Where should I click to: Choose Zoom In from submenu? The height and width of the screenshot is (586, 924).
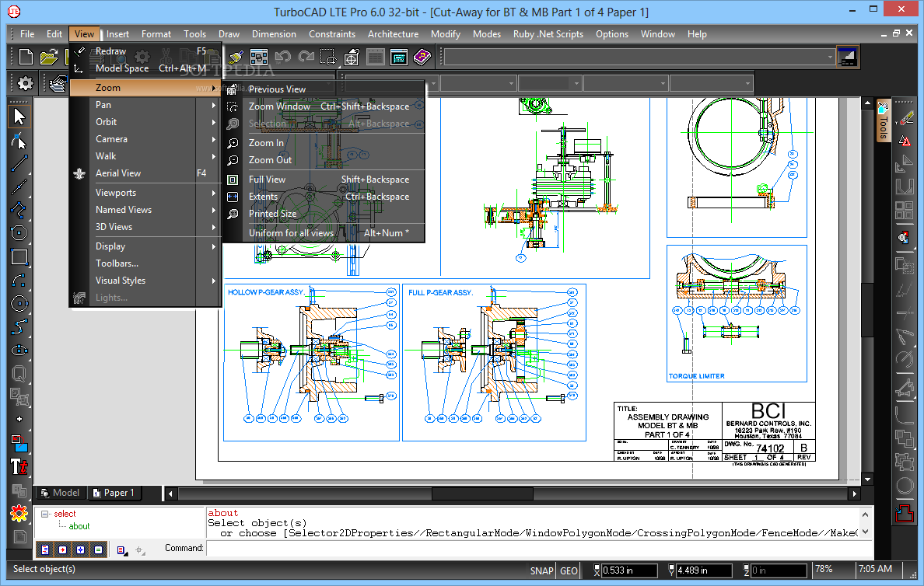pyautogui.click(x=324, y=143)
